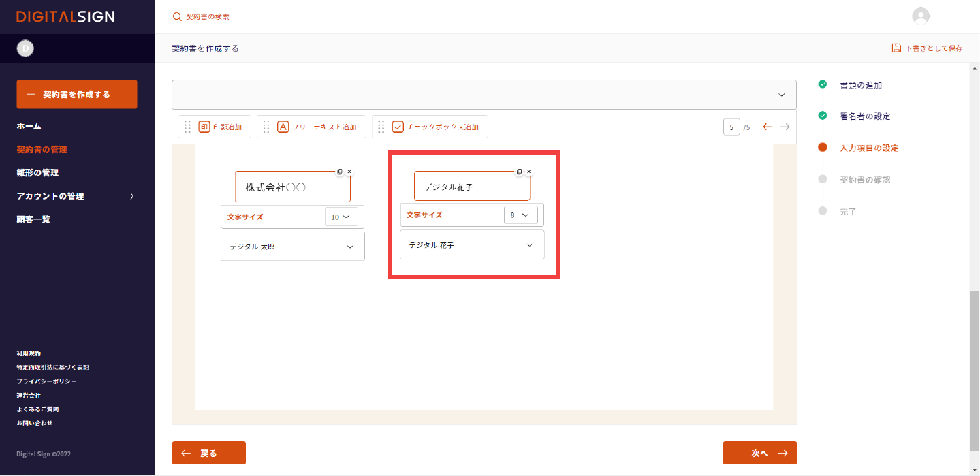Expand the デジタル 太郎 signer dropdown

click(x=350, y=247)
